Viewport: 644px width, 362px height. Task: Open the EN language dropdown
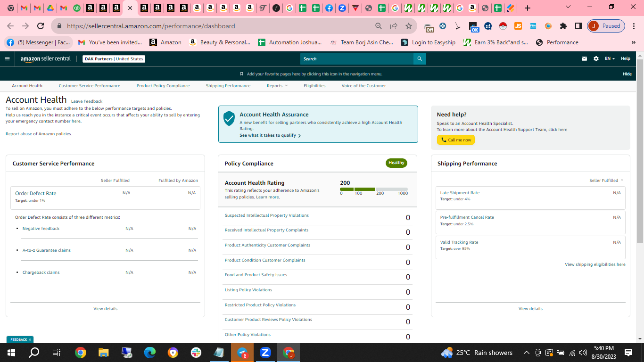[610, 59]
